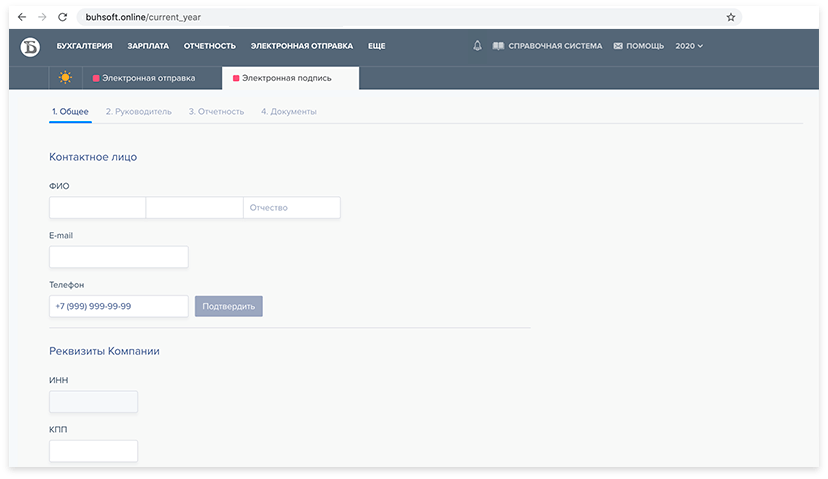This screenshot has height=479, width=828.
Task: Expand the 2020 year dropdown
Action: click(x=689, y=46)
